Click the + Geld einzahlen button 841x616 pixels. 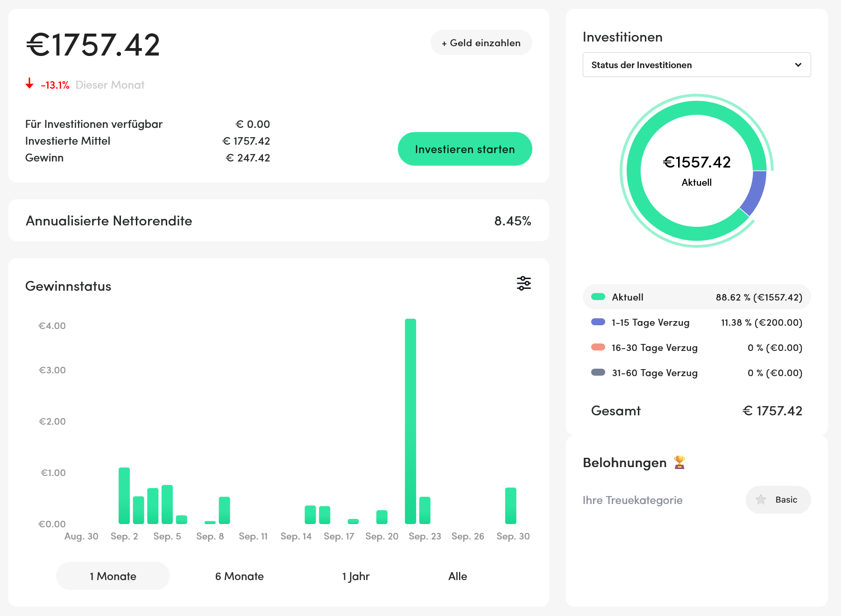click(x=481, y=43)
